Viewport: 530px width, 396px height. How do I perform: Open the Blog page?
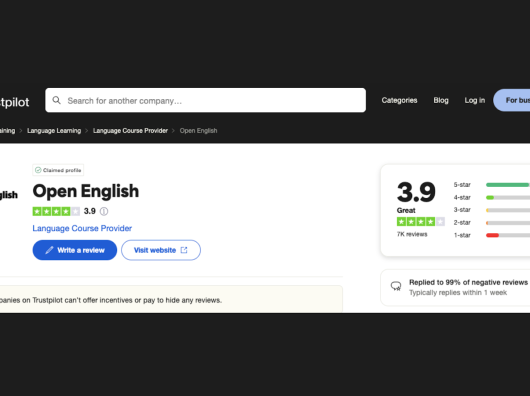click(441, 100)
